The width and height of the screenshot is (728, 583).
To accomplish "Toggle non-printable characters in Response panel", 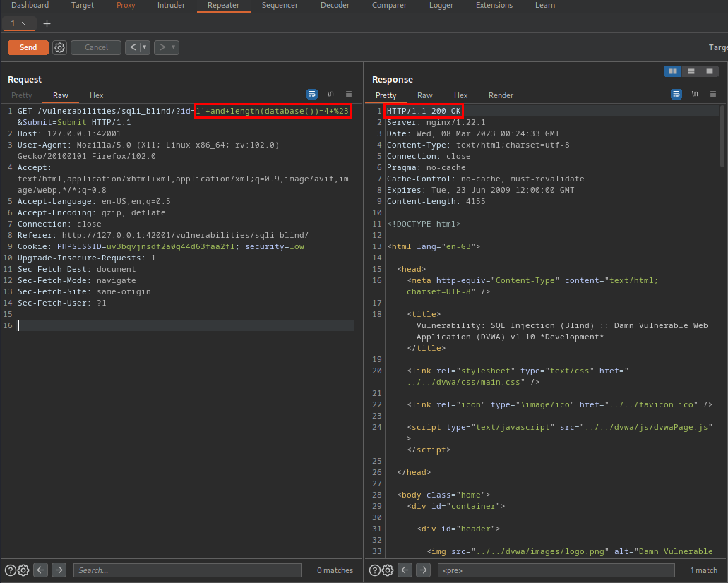I will 695,95.
